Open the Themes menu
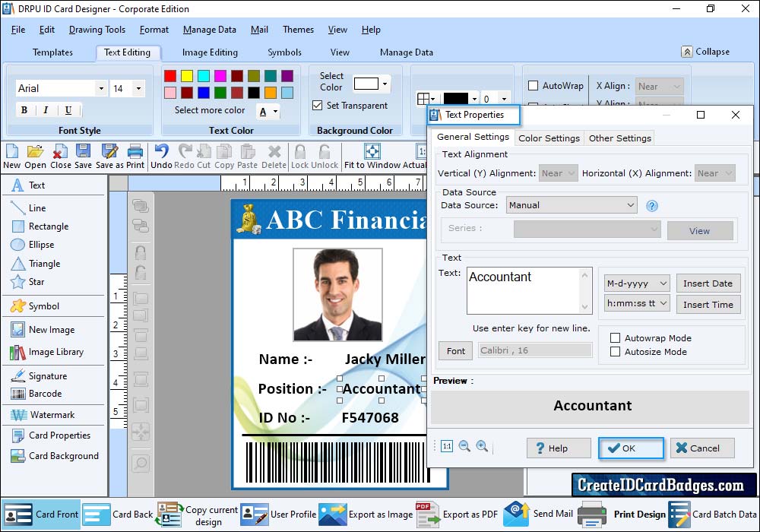The image size is (760, 532). [x=298, y=30]
